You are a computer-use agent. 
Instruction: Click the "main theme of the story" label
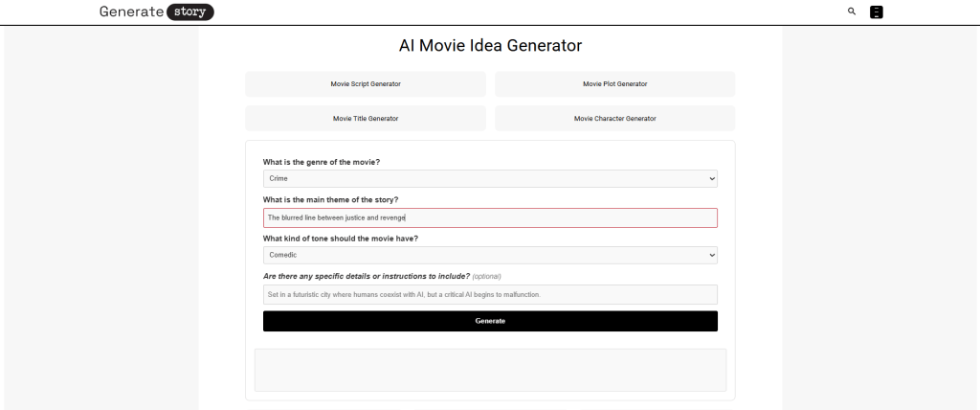pos(330,199)
